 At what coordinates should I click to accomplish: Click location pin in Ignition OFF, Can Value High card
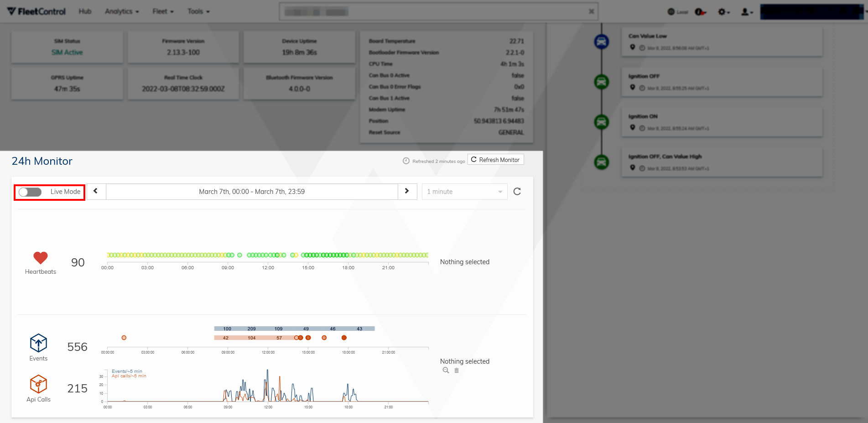tap(632, 168)
